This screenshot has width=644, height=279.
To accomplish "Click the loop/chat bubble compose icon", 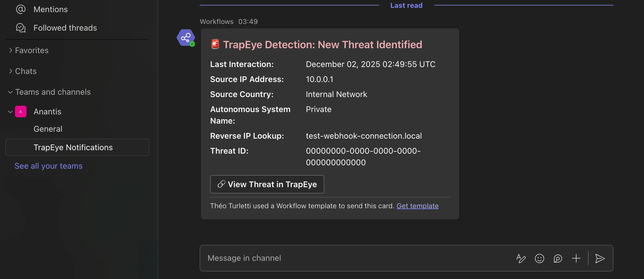I will click(558, 258).
